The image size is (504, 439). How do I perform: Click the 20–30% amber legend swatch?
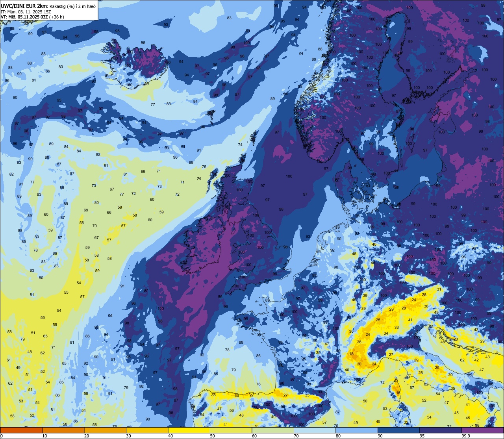pyautogui.click(x=105, y=430)
